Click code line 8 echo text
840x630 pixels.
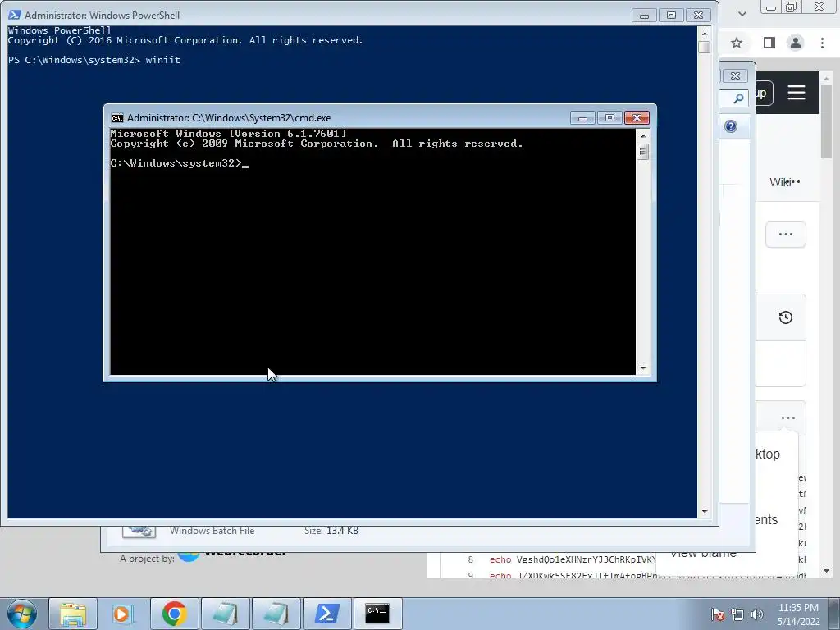pos(572,559)
